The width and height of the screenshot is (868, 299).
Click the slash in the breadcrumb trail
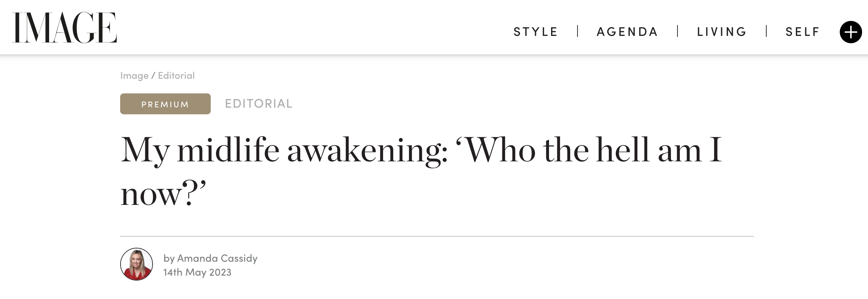click(153, 76)
